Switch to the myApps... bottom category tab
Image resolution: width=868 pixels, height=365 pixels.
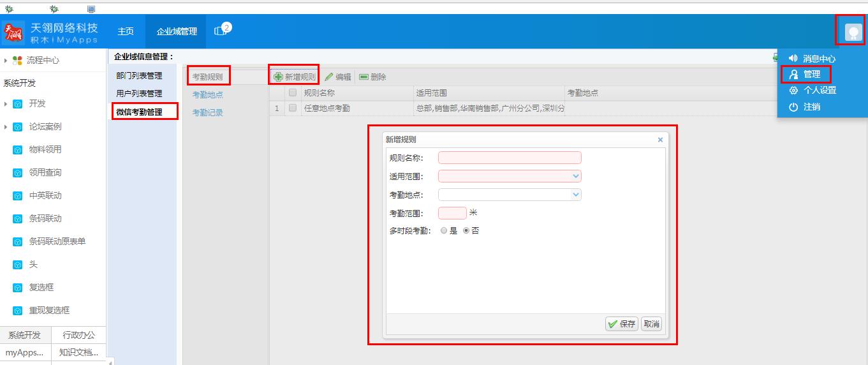click(x=25, y=352)
